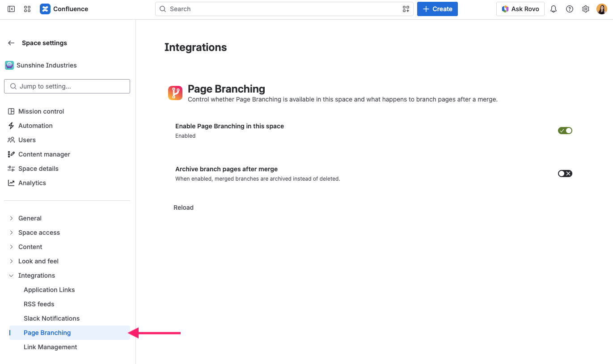613x364 pixels.
Task: Click the Enabled status text
Action: (185, 136)
